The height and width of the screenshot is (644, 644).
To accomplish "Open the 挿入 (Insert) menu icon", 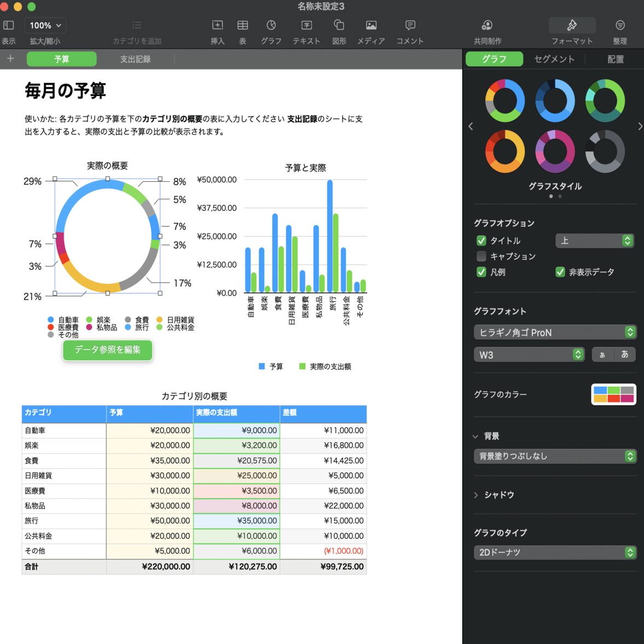I will 217,25.
